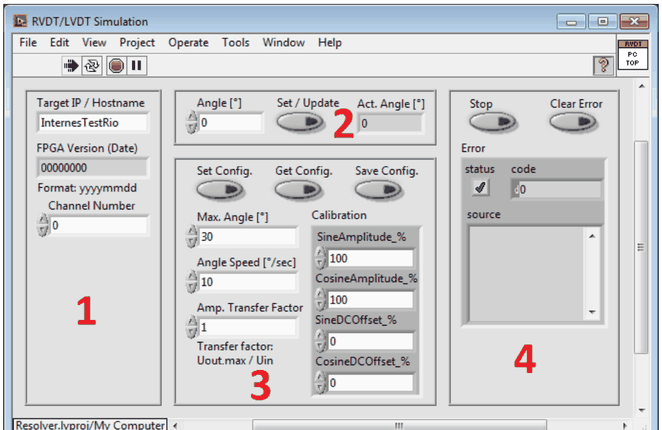Click the Format: yyyymmdd label
Image resolution: width=662 pixels, height=430 pixels.
click(x=87, y=188)
